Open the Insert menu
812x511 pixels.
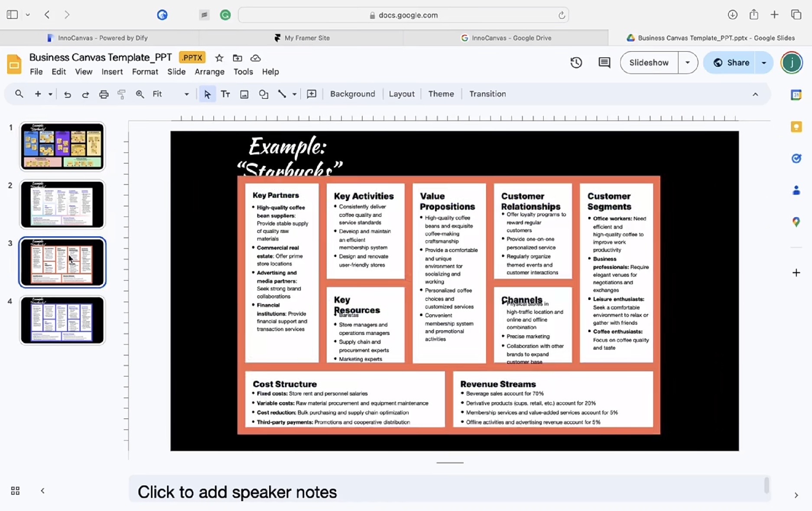112,72
